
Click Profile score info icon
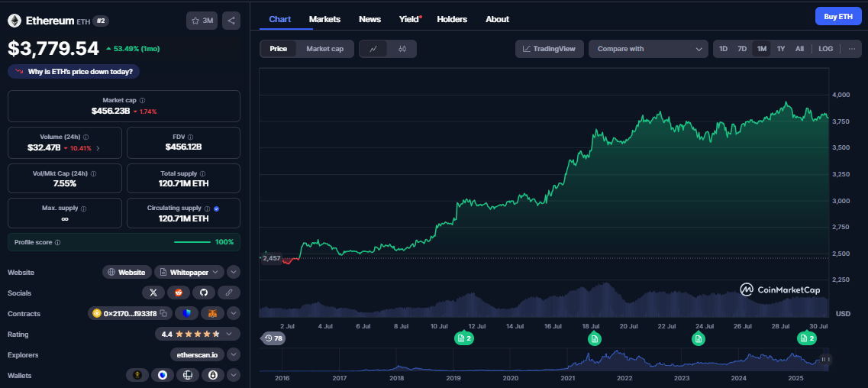(57, 242)
